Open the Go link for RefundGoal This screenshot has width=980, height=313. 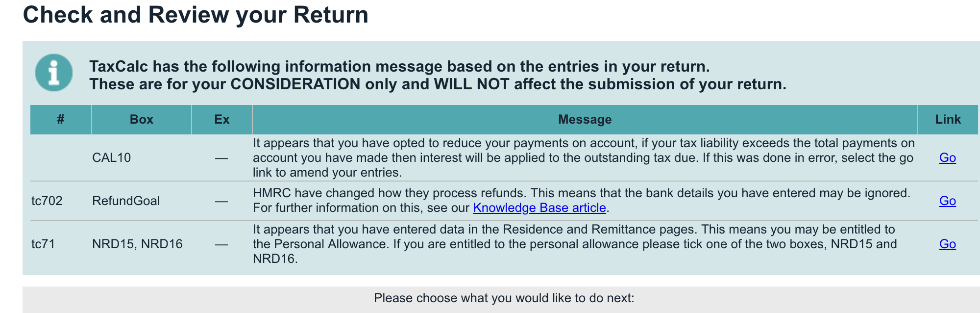[x=947, y=201]
